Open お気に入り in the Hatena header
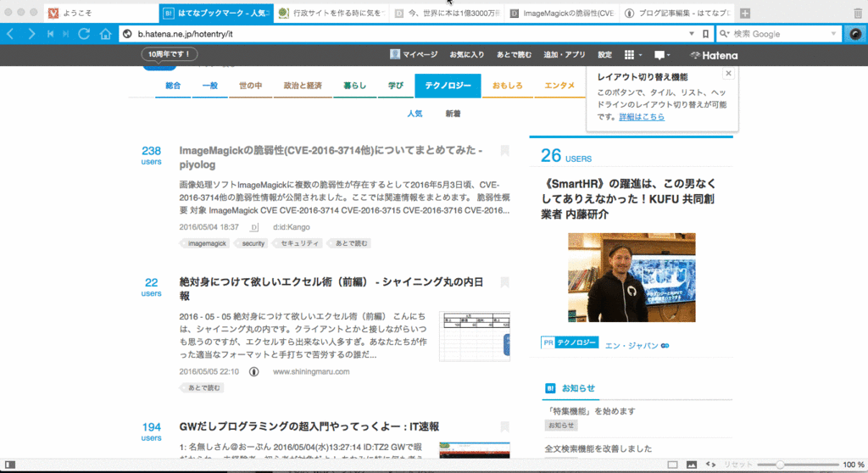The height and width of the screenshot is (473, 868). (x=467, y=54)
